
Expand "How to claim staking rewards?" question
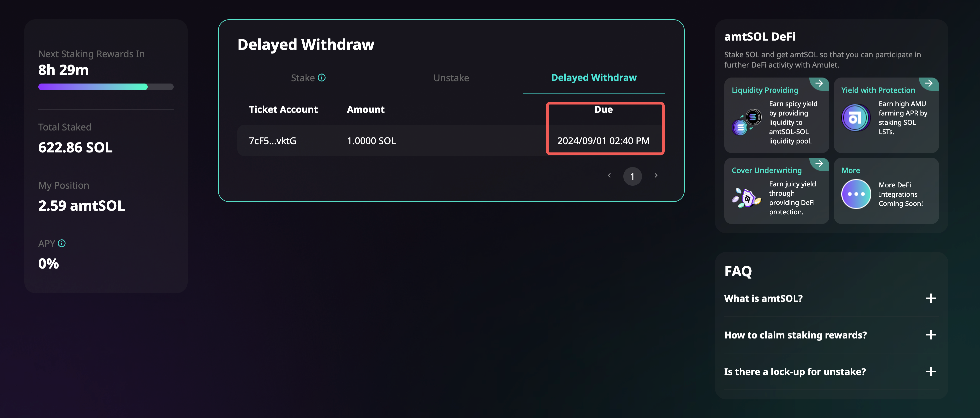pyautogui.click(x=931, y=335)
